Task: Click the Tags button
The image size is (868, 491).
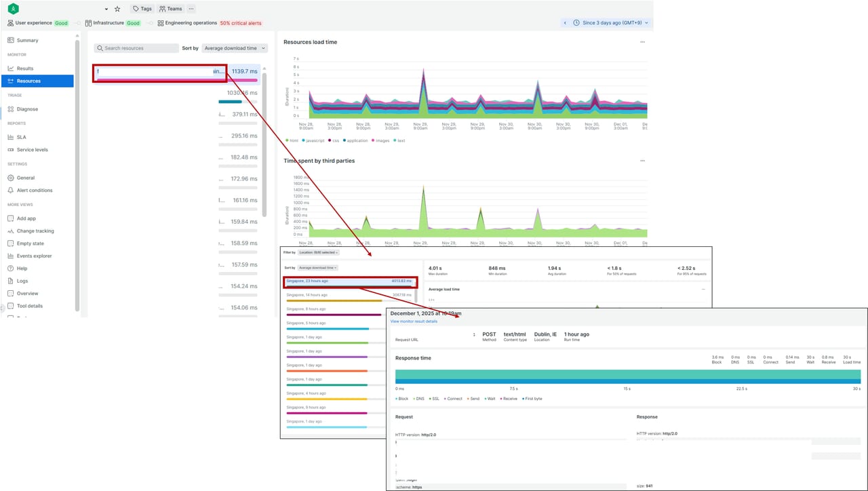Action: [x=142, y=9]
